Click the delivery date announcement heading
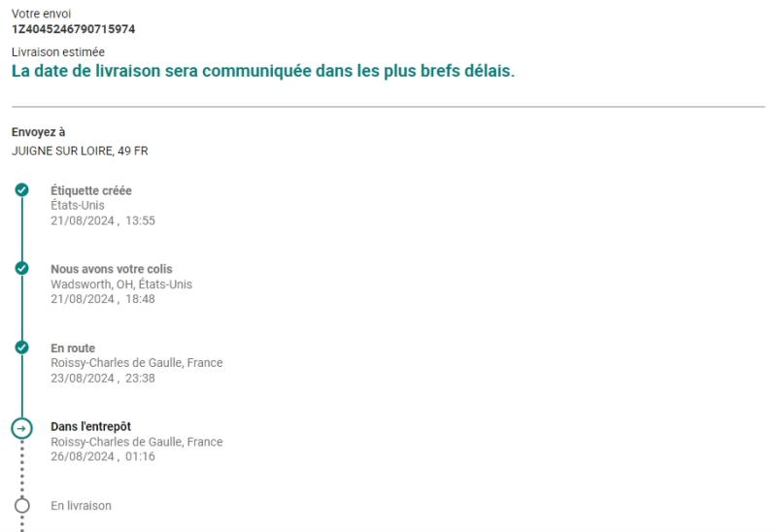 [263, 71]
